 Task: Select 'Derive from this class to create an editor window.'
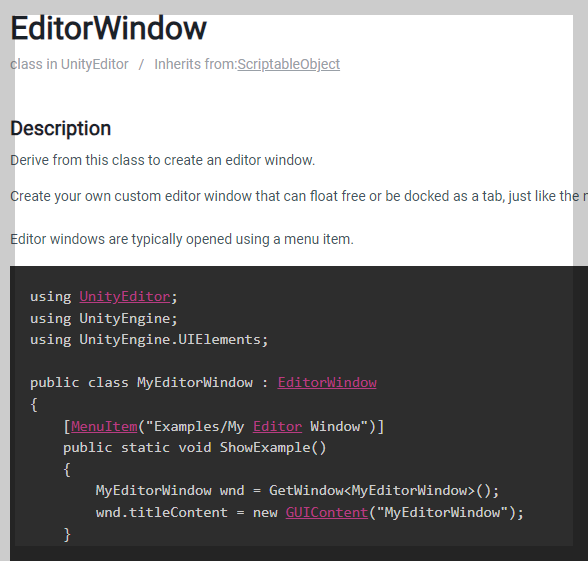pyautogui.click(x=162, y=160)
